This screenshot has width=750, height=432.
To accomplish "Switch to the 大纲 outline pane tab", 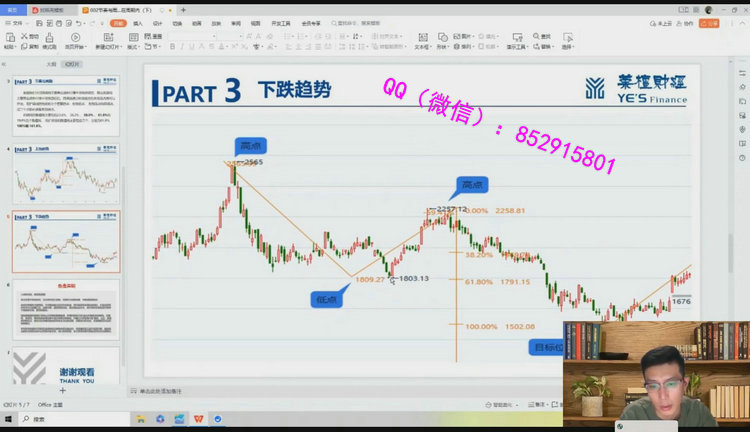I will pos(51,63).
